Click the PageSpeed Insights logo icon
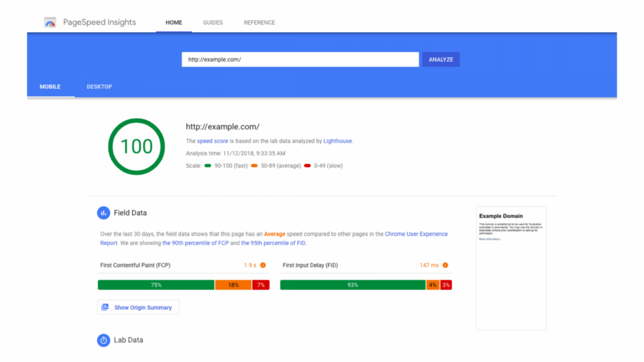Viewport: 644px width, 362px height. tap(50, 23)
